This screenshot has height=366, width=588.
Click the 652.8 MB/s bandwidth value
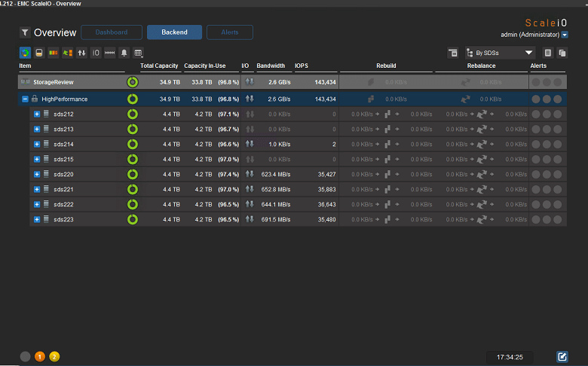[276, 189]
